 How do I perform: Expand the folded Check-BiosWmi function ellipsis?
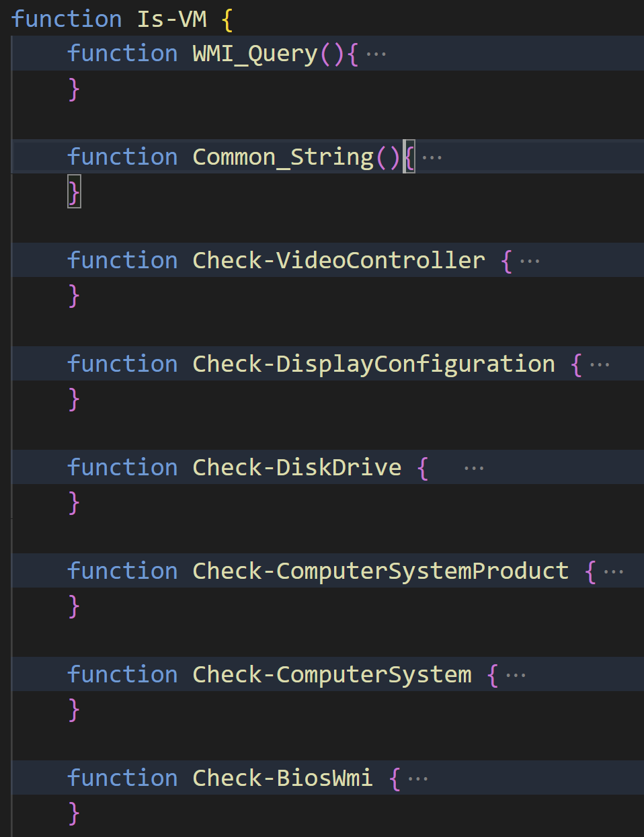pyautogui.click(x=417, y=779)
